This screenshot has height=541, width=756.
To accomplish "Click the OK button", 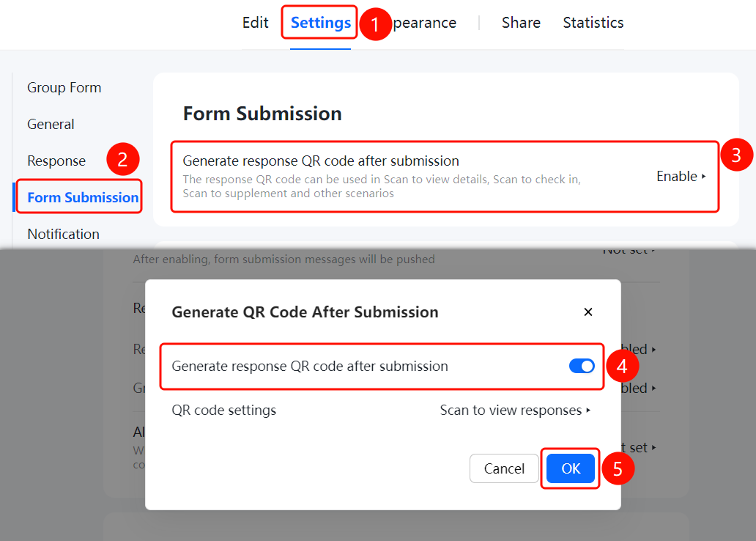I will (x=571, y=468).
